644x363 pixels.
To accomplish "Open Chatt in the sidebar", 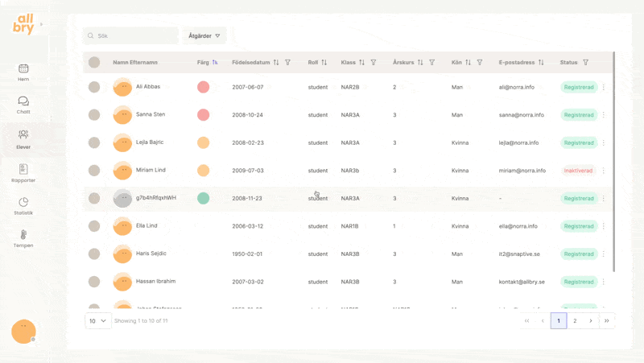I will click(23, 105).
